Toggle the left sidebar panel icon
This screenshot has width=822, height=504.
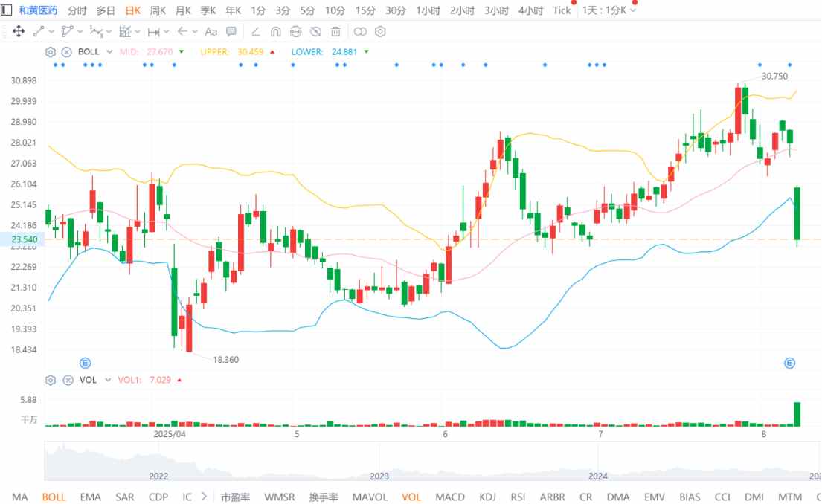point(7,10)
